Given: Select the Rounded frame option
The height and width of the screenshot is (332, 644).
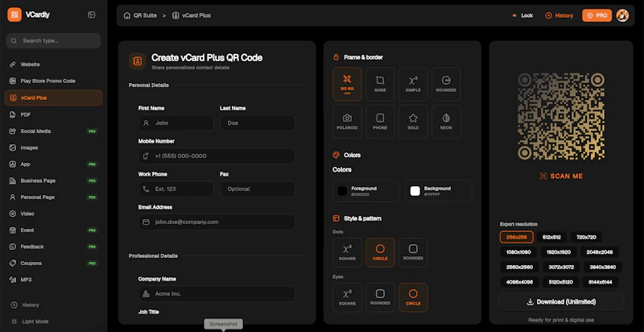Looking at the screenshot, I should (446, 84).
